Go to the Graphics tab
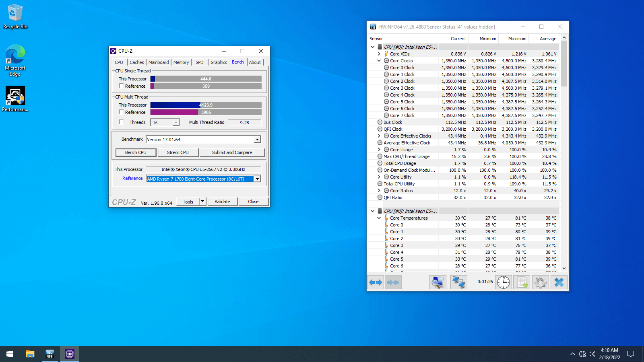The height and width of the screenshot is (362, 644). 219,62
